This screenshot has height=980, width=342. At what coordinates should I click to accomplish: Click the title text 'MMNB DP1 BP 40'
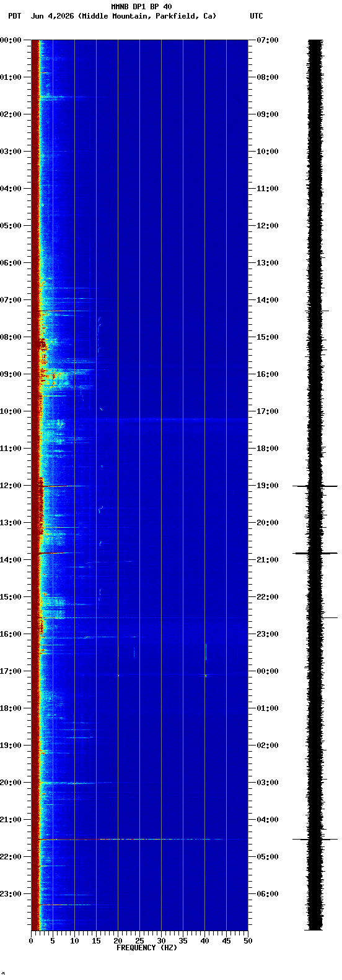tap(141, 7)
